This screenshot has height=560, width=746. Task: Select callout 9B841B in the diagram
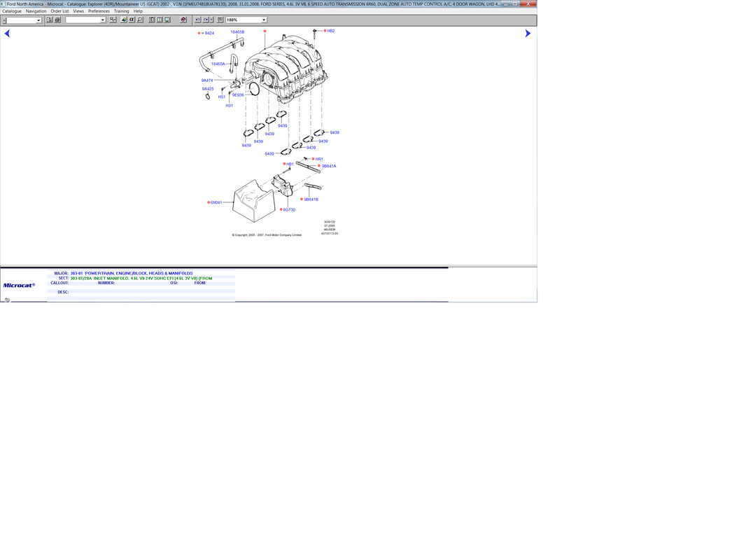(311, 199)
